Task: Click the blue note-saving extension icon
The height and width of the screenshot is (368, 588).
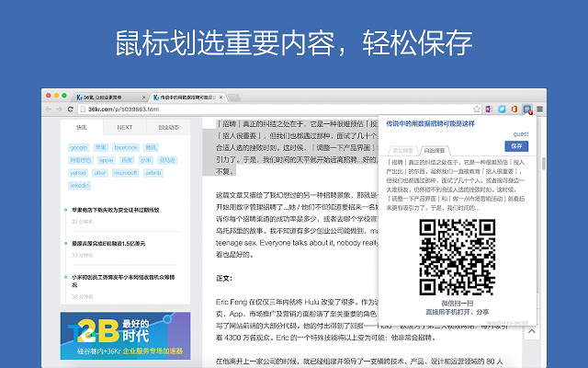Action: point(527,109)
